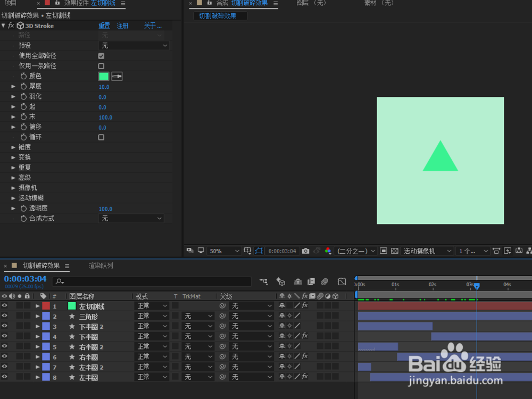Screen dimensions: 532x399
Task: Click the green 颜色 swatch
Action: point(104,76)
